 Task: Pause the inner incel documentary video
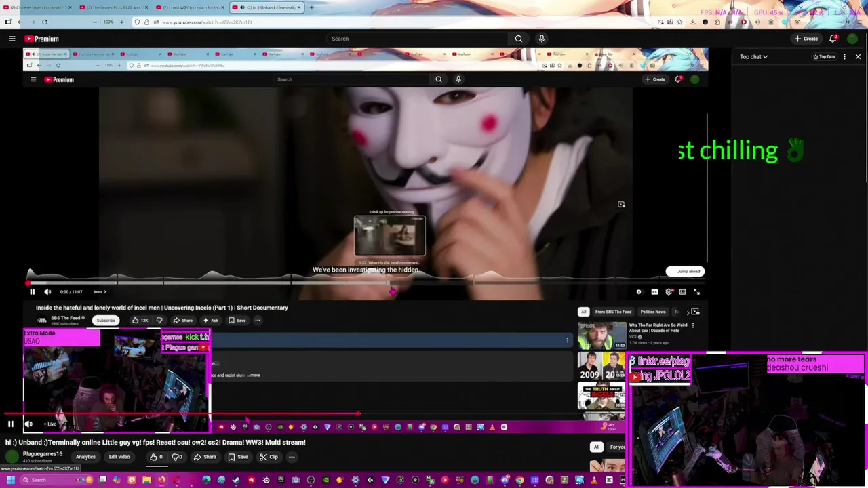[32, 291]
